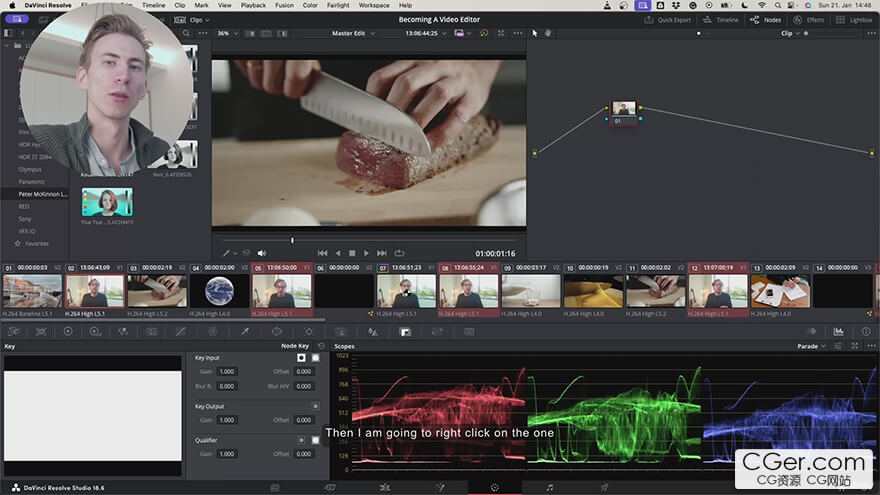Open the Information panel icon

click(x=866, y=332)
